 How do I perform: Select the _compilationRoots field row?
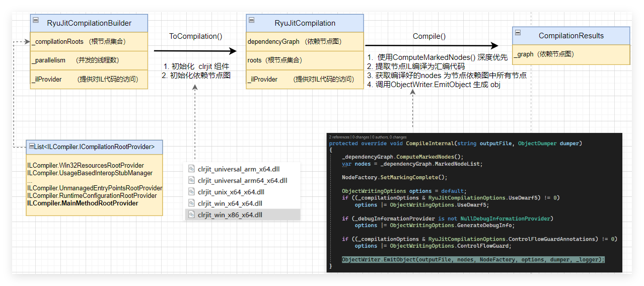89,42
